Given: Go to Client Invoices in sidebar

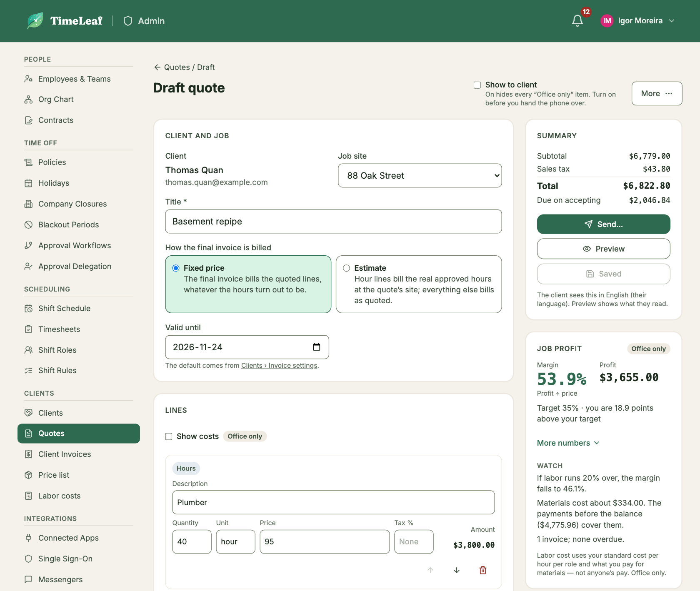Looking at the screenshot, I should (79, 454).
